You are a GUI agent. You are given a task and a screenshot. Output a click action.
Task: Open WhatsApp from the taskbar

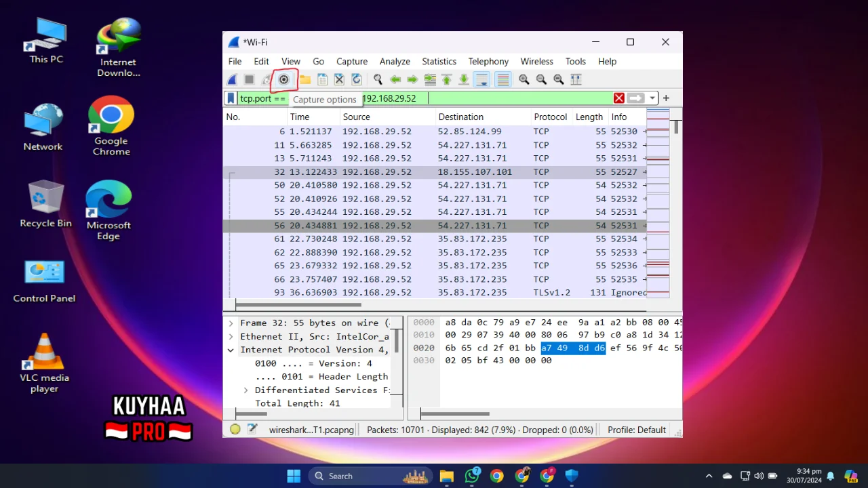click(472, 476)
